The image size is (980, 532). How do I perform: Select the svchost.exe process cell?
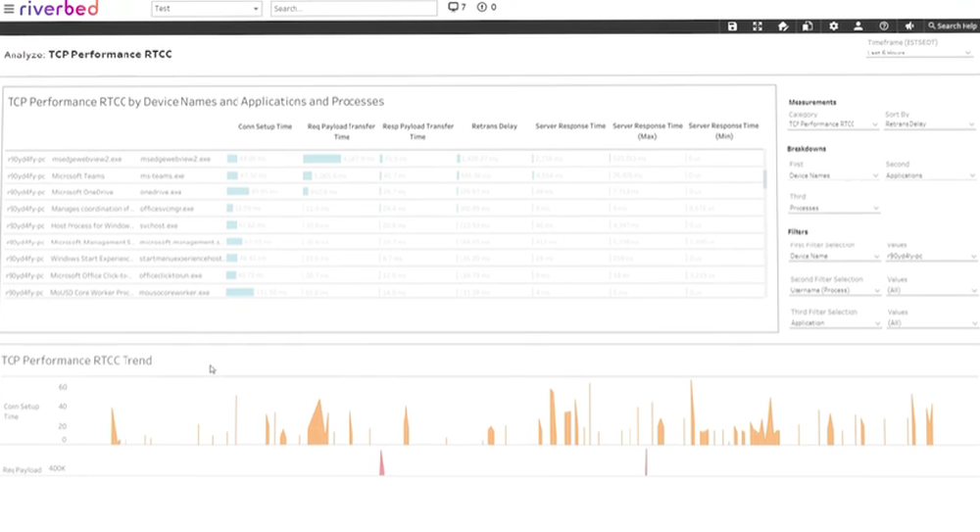coord(159,225)
